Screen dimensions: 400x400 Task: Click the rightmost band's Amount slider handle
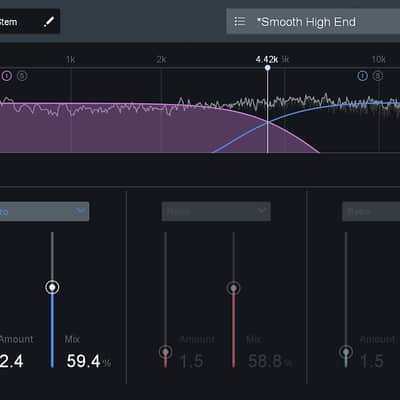346,352
